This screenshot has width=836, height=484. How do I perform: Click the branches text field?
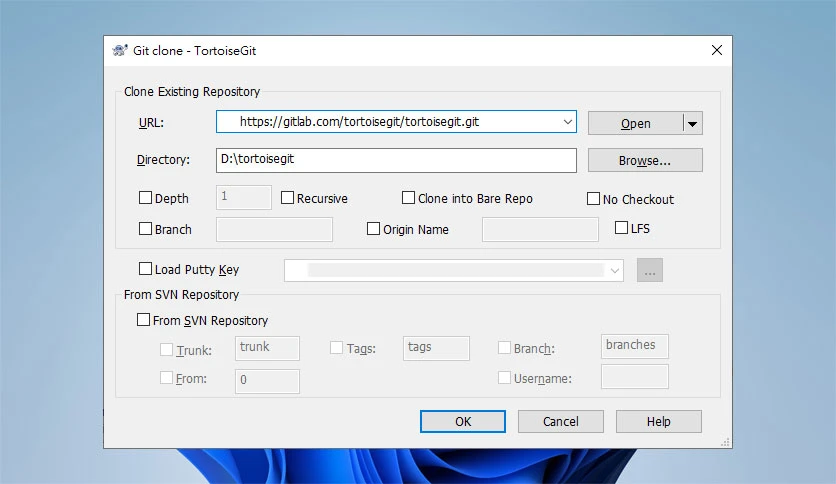(634, 346)
